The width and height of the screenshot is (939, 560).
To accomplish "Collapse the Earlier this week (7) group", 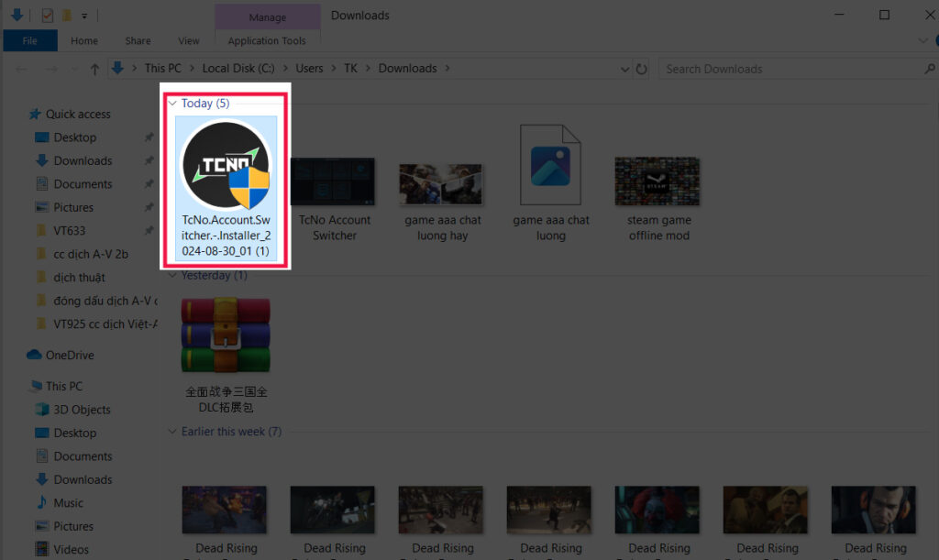I will pos(172,432).
